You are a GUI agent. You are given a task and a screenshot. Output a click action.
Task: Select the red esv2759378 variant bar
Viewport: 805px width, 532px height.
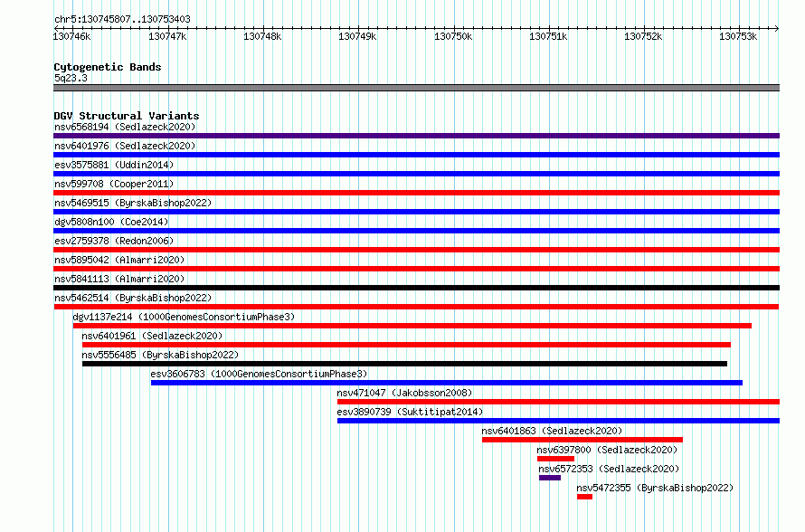[x=416, y=250]
